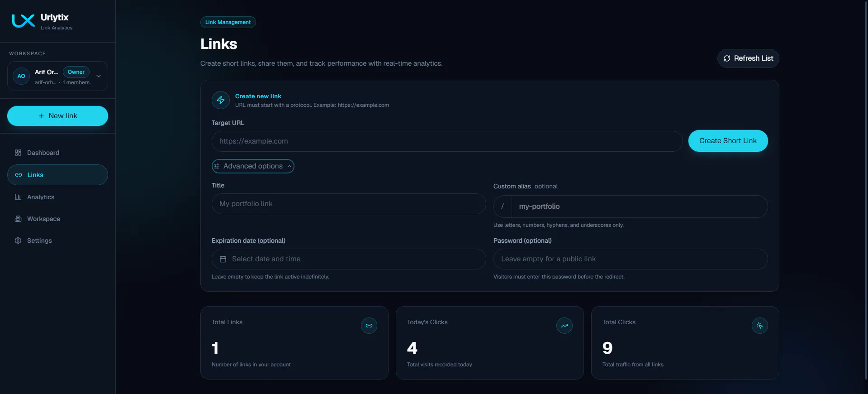Focus the Title input field
This screenshot has width=868, height=394.
tap(349, 204)
